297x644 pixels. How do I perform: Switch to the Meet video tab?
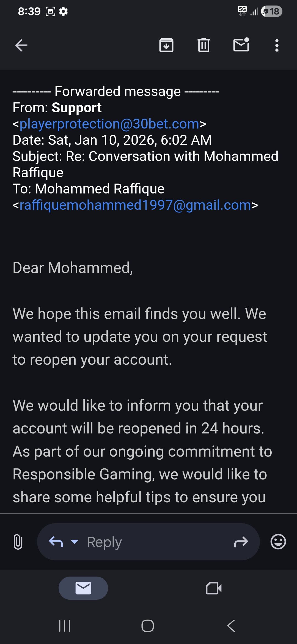tap(214, 588)
